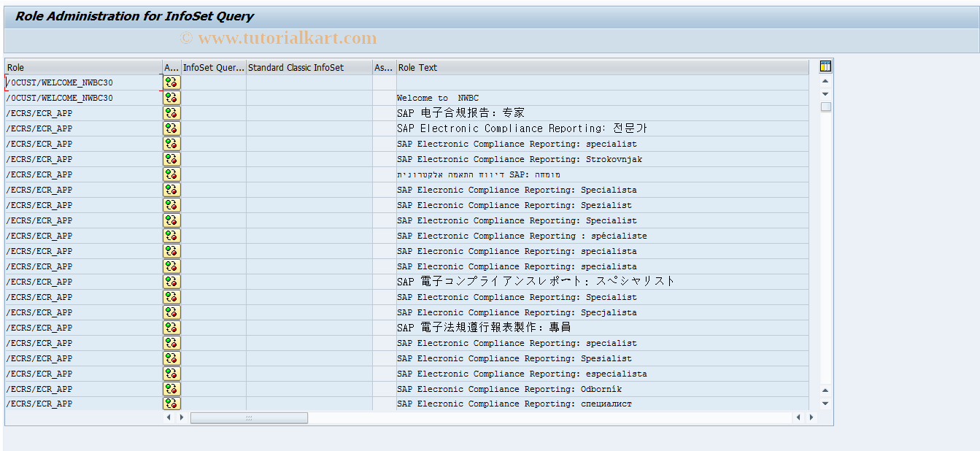Viewport: 980px width, 451px height.
Task: Toggle assignment for the especialista role row
Action: click(x=171, y=373)
